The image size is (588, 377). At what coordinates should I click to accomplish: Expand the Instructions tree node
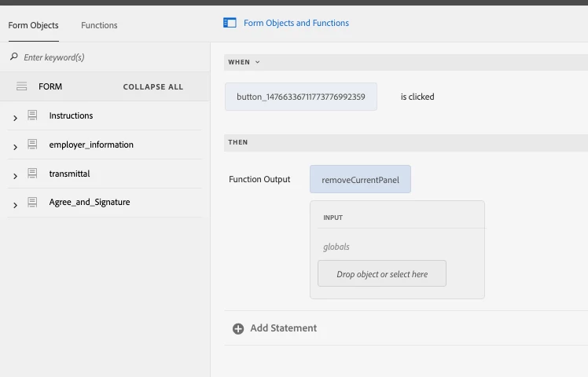[15, 117]
